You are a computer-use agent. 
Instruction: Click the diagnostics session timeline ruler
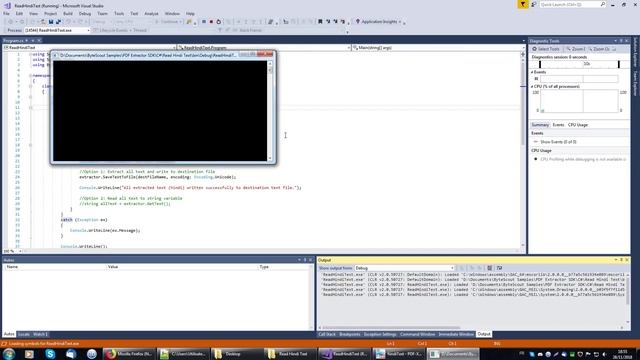[579, 64]
